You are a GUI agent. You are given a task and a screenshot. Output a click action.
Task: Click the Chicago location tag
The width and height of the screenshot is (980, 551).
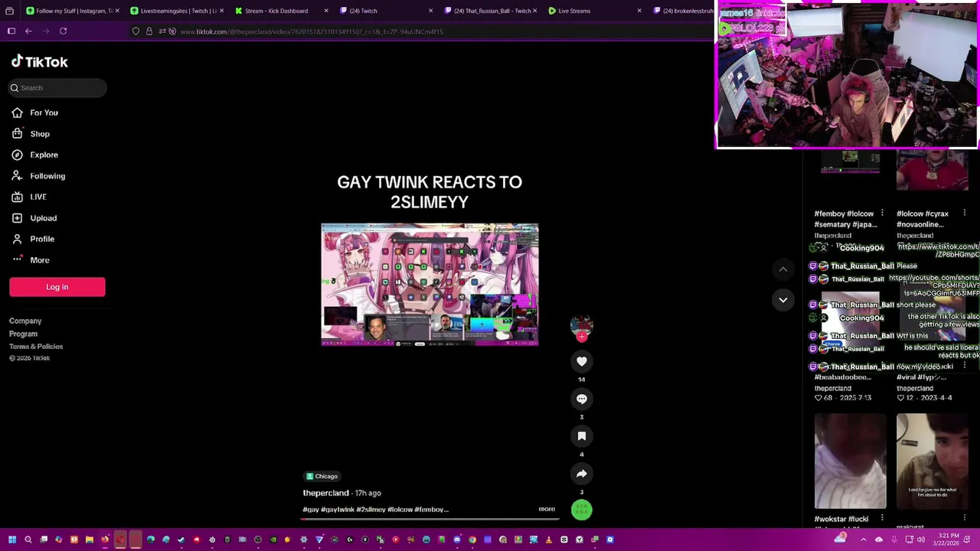[x=322, y=476]
